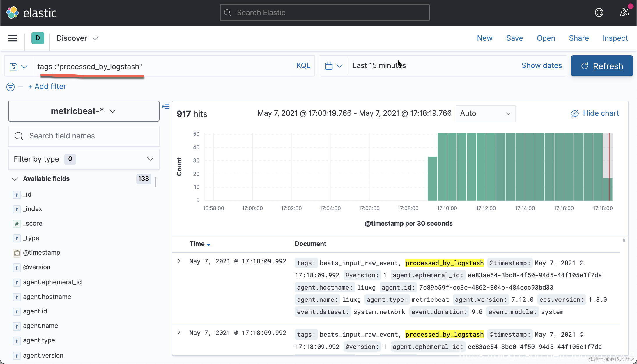Open the Inspect menu item
The height and width of the screenshot is (364, 637).
coord(615,38)
